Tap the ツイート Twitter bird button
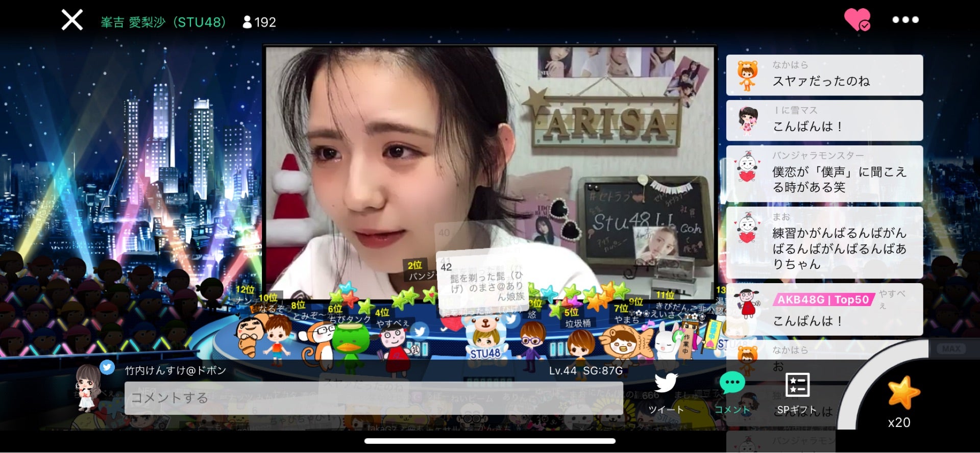Viewport: 980px width, 453px height. [x=666, y=394]
